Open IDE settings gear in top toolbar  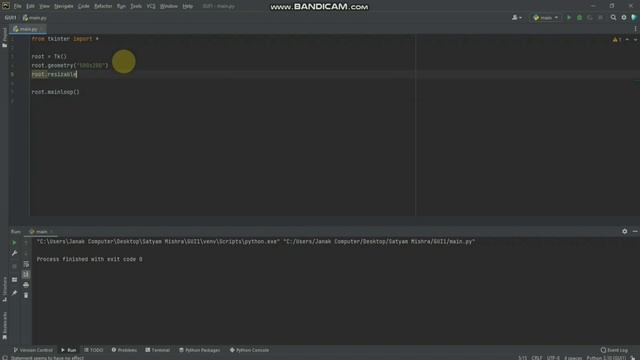(x=624, y=18)
